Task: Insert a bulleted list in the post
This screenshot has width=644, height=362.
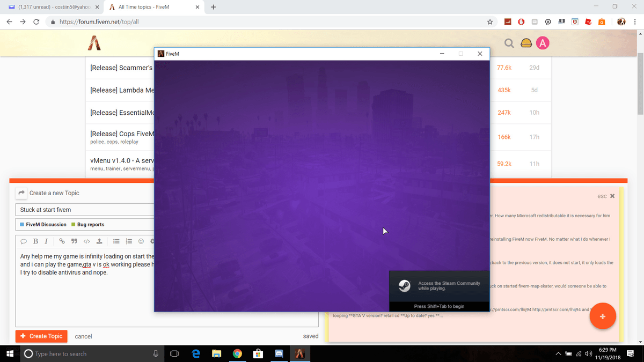Action: (116, 241)
